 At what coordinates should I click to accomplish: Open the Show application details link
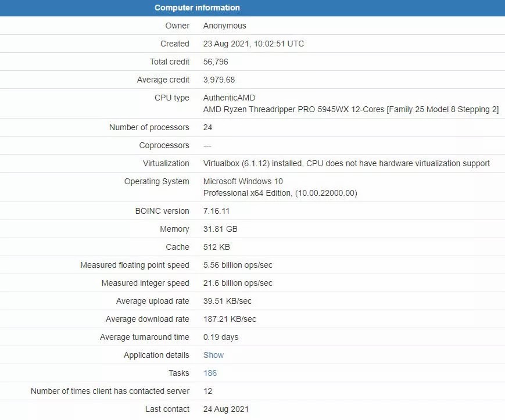click(213, 355)
